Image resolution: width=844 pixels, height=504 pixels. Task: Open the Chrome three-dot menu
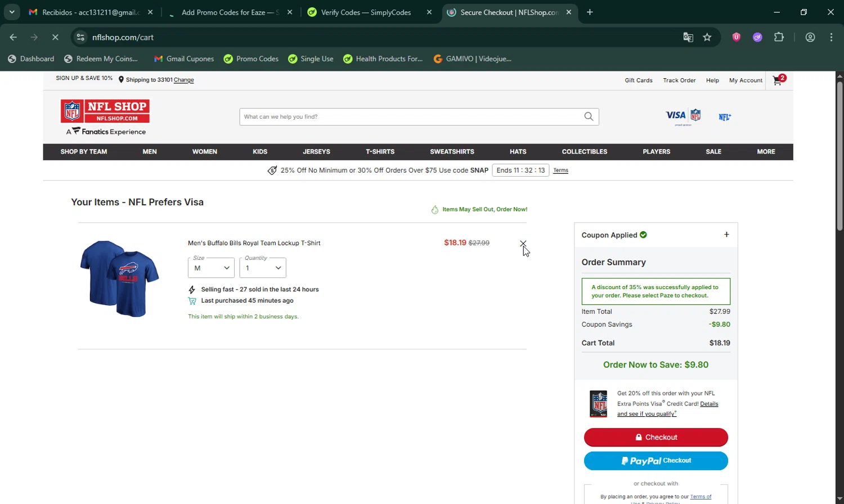tap(831, 37)
